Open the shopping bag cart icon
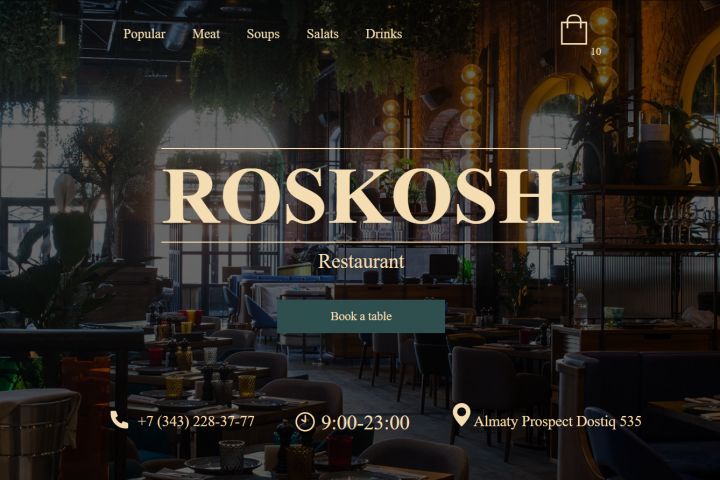Screen dimensions: 720x480 click(574, 30)
